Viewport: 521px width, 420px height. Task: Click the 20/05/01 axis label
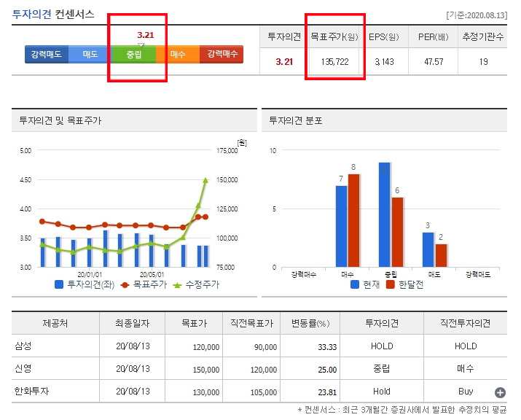[x=152, y=275]
